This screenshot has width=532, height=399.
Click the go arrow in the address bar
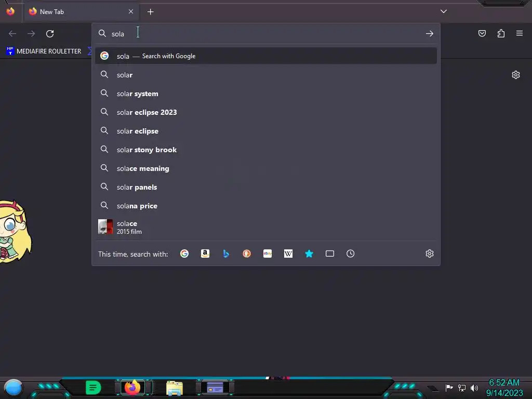pyautogui.click(x=430, y=34)
